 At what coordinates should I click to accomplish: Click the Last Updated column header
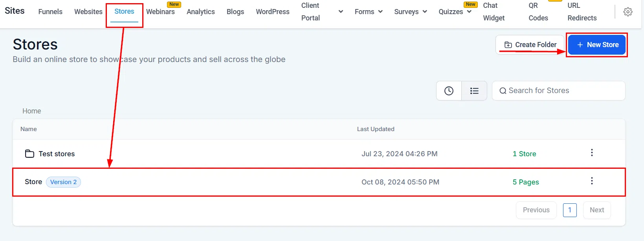(x=376, y=129)
